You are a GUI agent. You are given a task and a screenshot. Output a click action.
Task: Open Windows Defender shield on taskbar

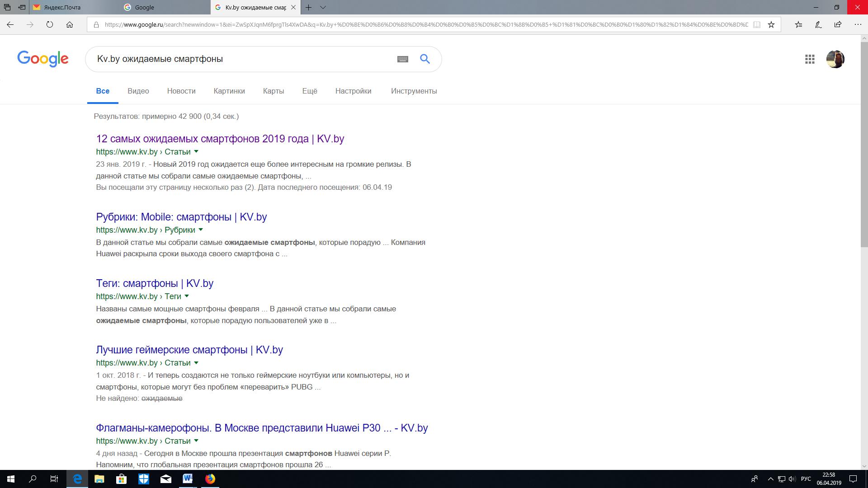click(x=144, y=479)
